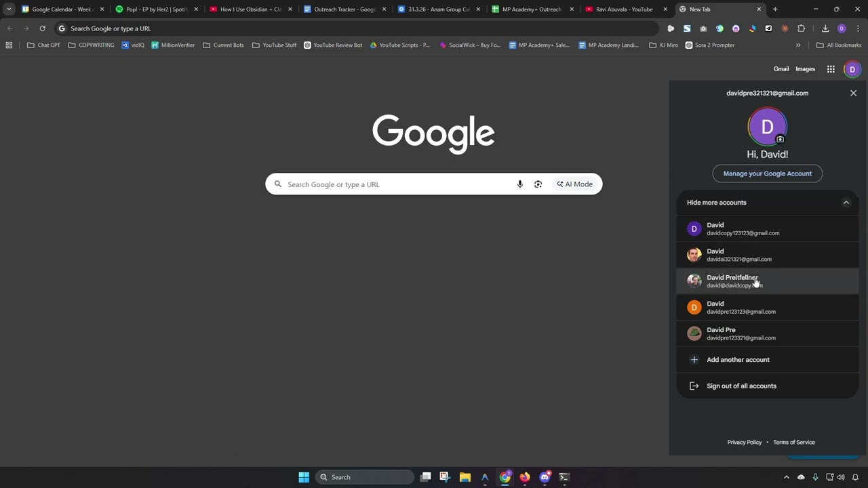The width and height of the screenshot is (868, 488).
Task: Open the COPYWRITING bookmarks folder
Action: click(x=91, y=45)
